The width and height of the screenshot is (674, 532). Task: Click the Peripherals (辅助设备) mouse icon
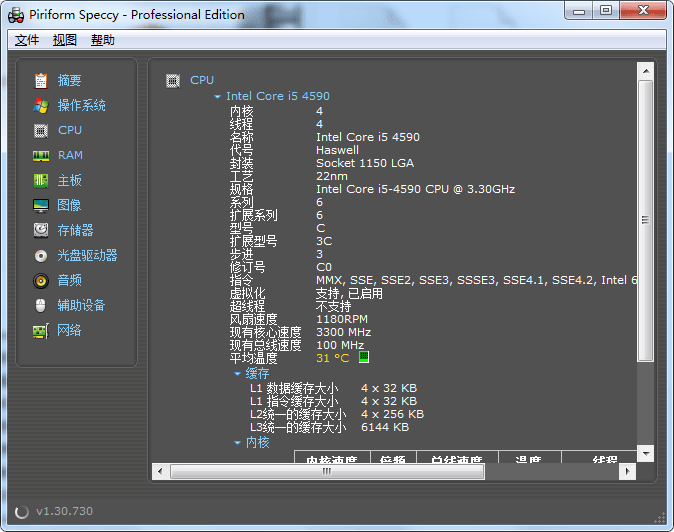[x=41, y=306]
